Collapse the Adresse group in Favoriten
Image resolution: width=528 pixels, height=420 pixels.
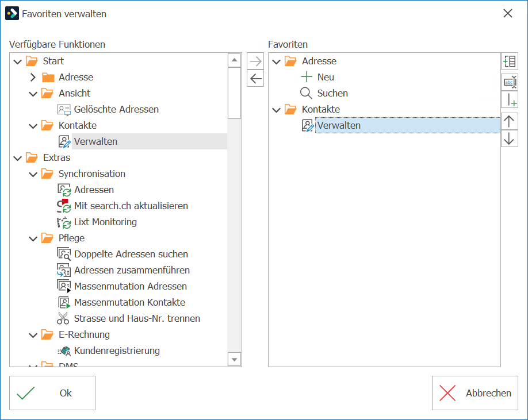pos(277,61)
